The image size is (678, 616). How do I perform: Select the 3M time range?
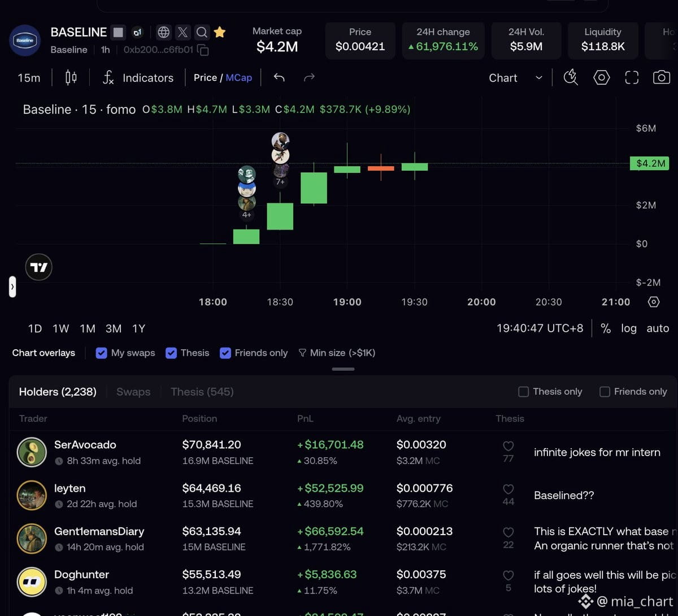tap(114, 328)
